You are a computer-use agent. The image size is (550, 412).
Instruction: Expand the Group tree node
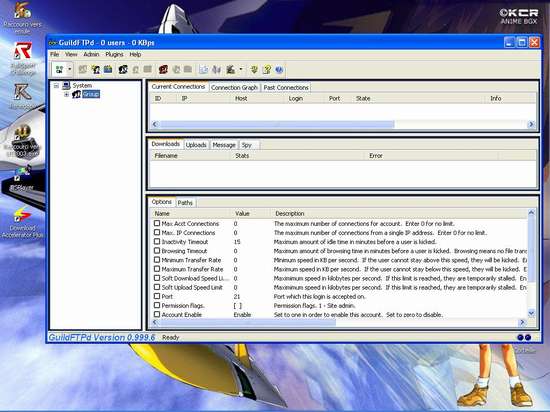[66, 94]
